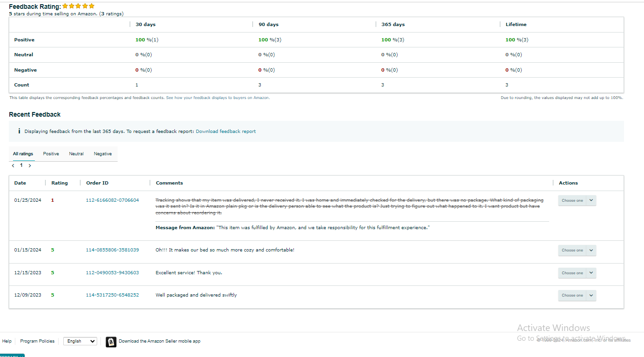Open order ID 112-6166082-0706604
The height and width of the screenshot is (357, 644).
113,200
